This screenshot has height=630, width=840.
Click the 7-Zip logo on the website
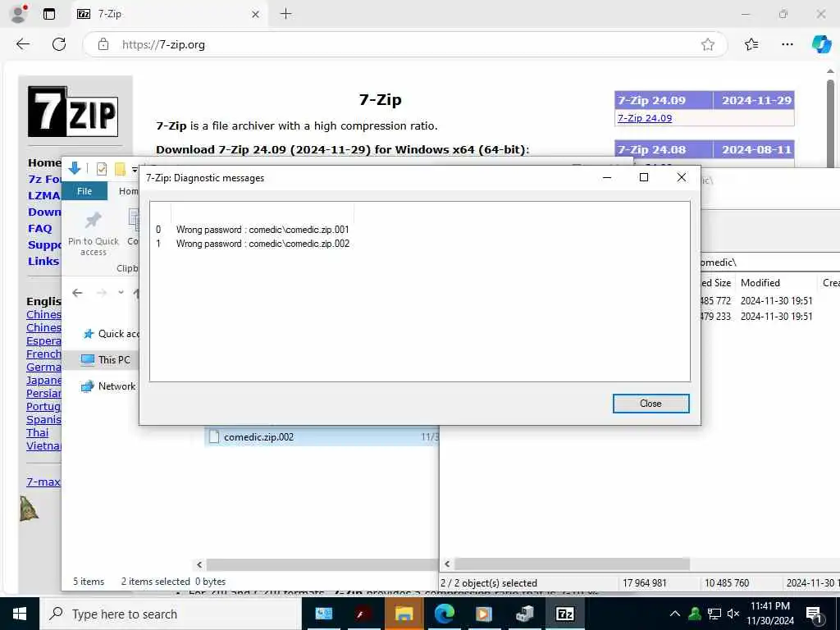(x=73, y=112)
